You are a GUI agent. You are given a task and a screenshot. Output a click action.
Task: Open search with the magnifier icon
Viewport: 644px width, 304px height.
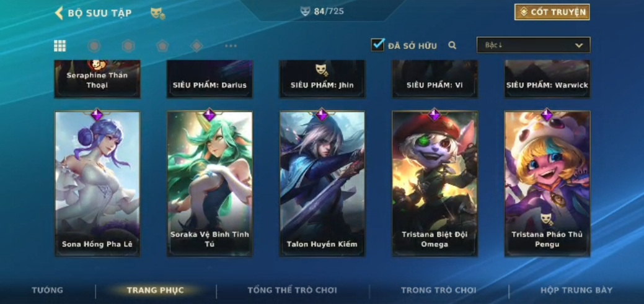[x=452, y=46]
